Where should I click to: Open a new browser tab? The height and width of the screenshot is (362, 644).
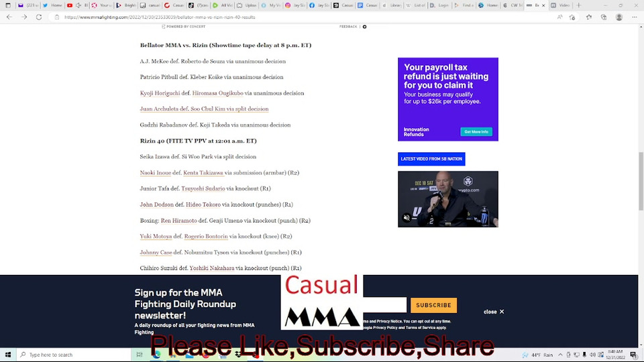579,5
